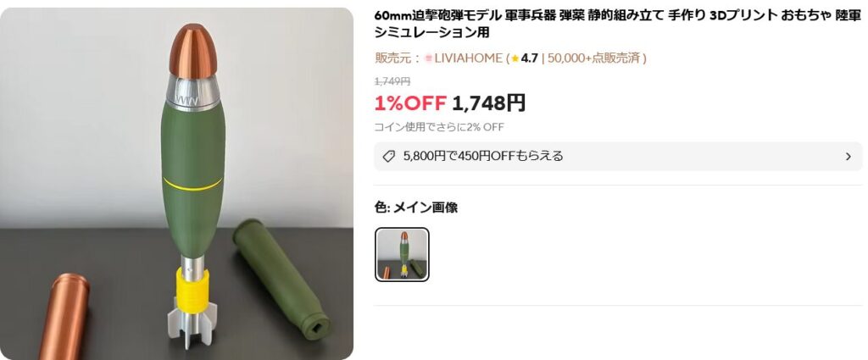Click the 50,000+点販売済 sales count
Viewport: 868px width, 360px height.
coord(594,58)
